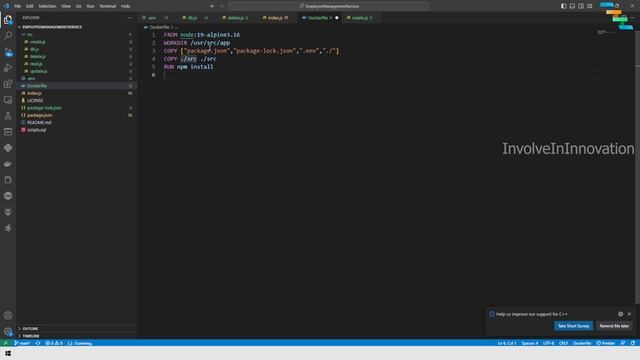The image size is (640, 360).
Task: Click unsaved dot on Dockerfile tab
Action: point(337,18)
